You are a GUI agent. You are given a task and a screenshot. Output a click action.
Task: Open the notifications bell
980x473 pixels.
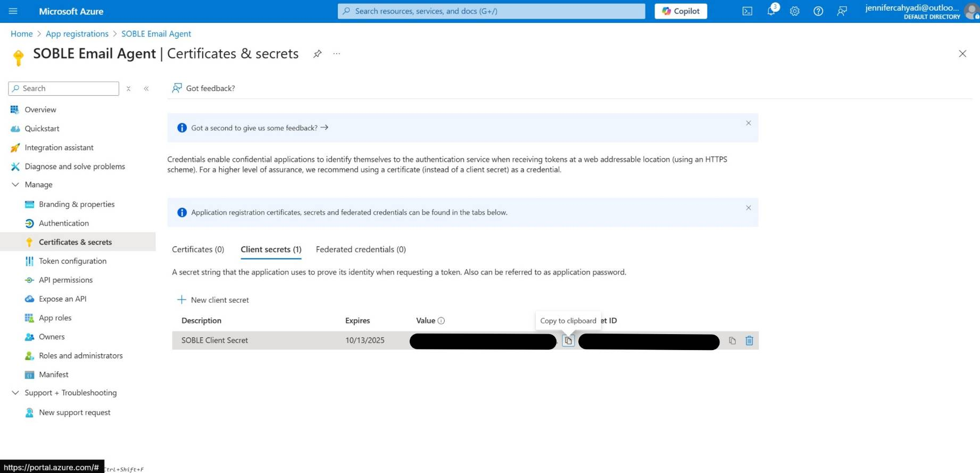[x=771, y=11]
